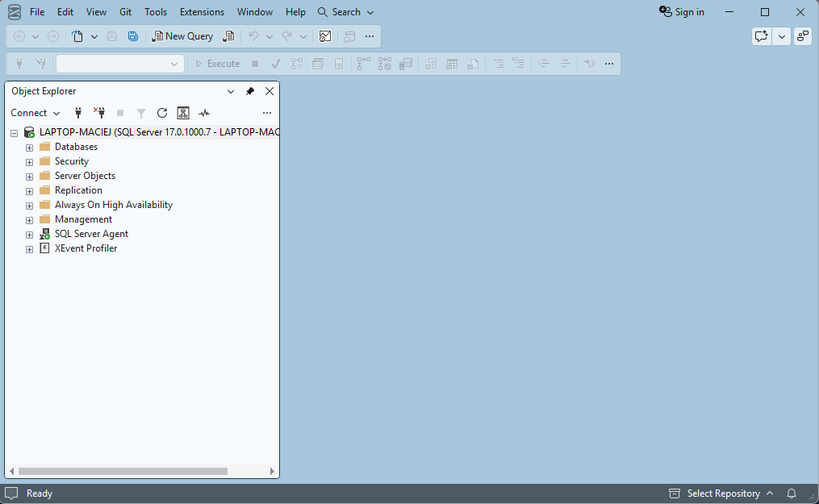819x504 pixels.
Task: Click the Disconnect icon in Object Explorer
Action: 99,113
